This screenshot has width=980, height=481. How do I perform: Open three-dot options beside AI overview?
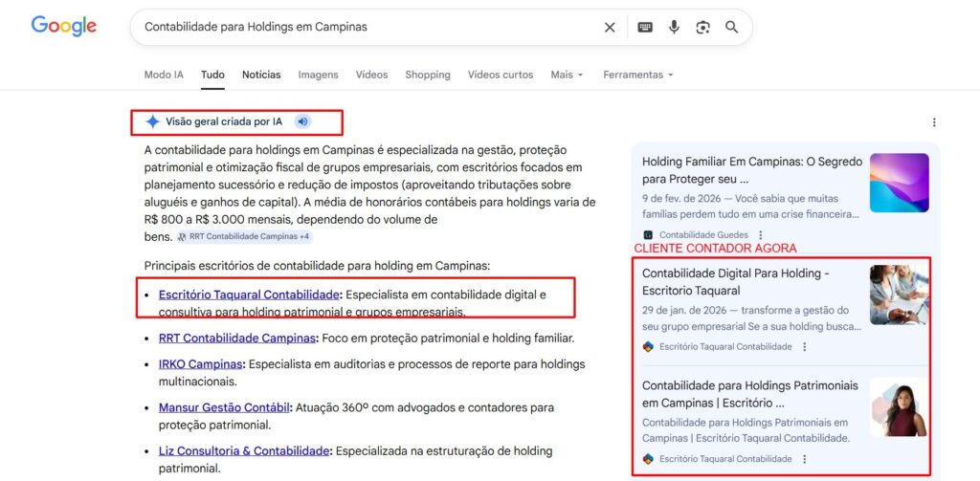tap(934, 122)
